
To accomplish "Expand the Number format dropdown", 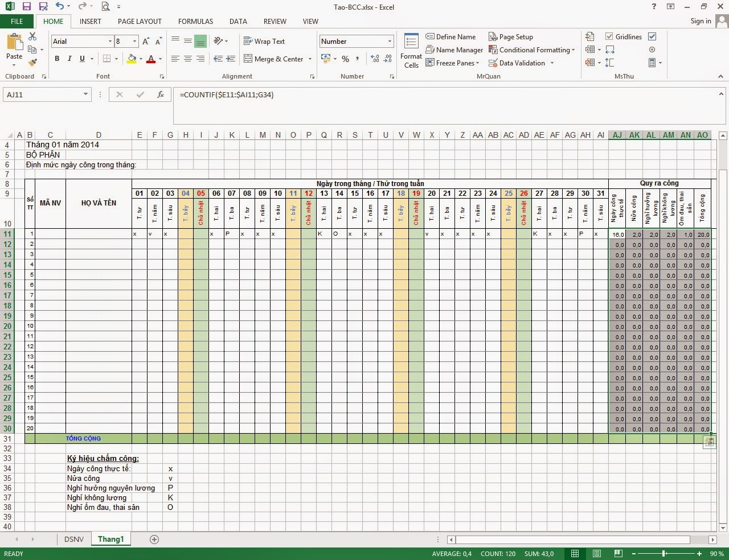I will click(390, 42).
